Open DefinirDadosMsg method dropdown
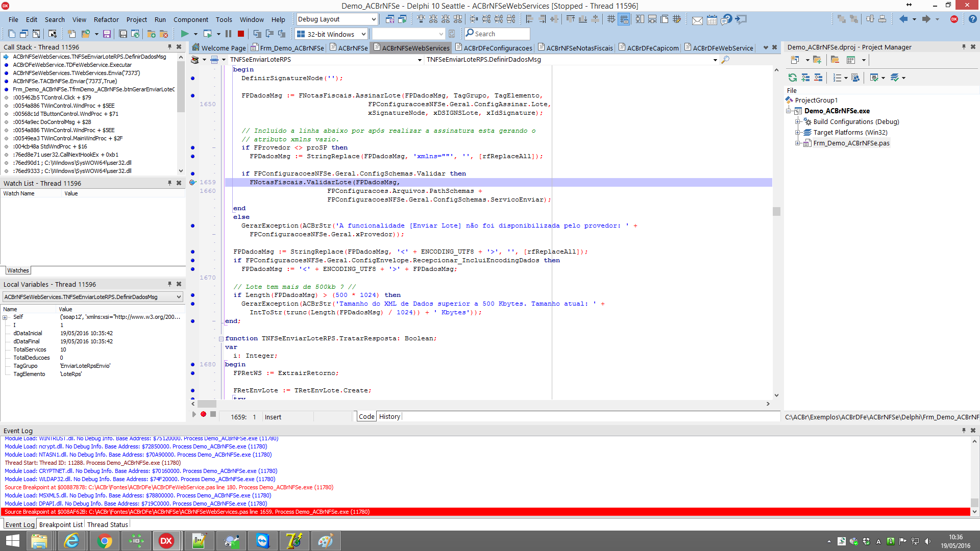This screenshot has height=551, width=980. (715, 60)
